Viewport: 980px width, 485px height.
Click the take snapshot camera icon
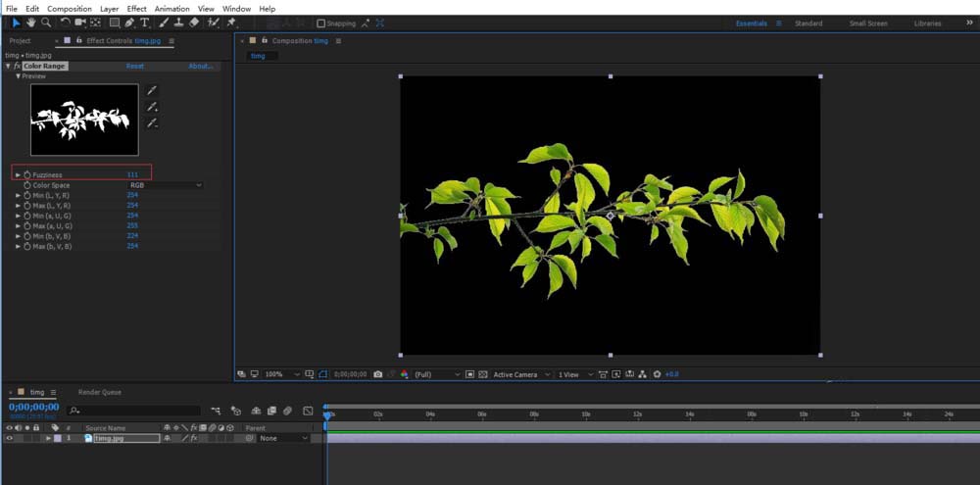pyautogui.click(x=377, y=374)
